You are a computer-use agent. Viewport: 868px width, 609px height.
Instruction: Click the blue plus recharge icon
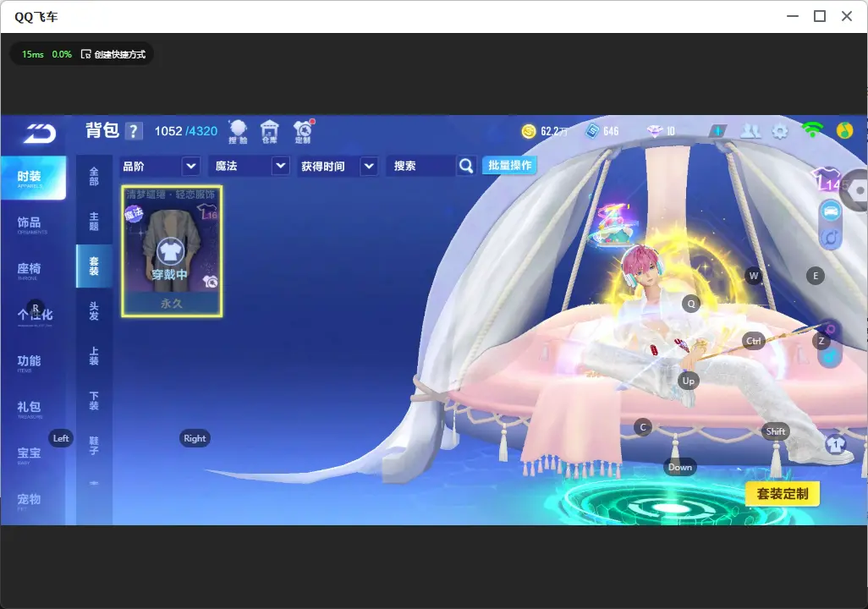click(x=717, y=131)
